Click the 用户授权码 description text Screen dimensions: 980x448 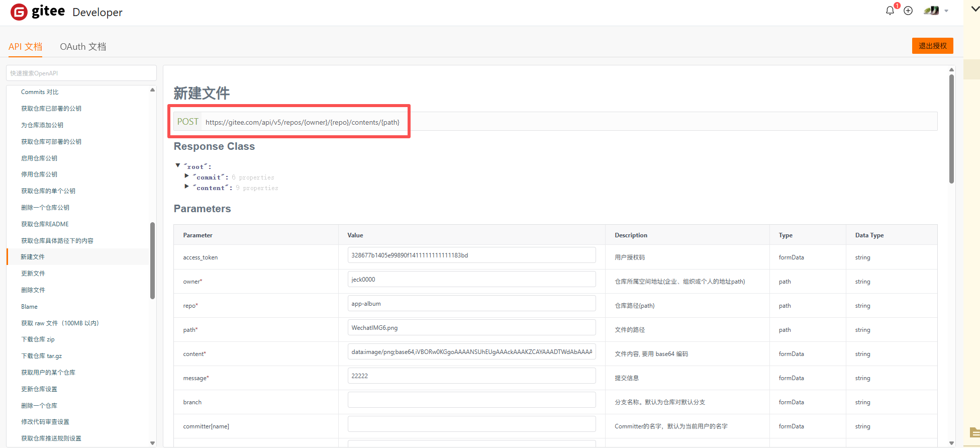click(630, 257)
